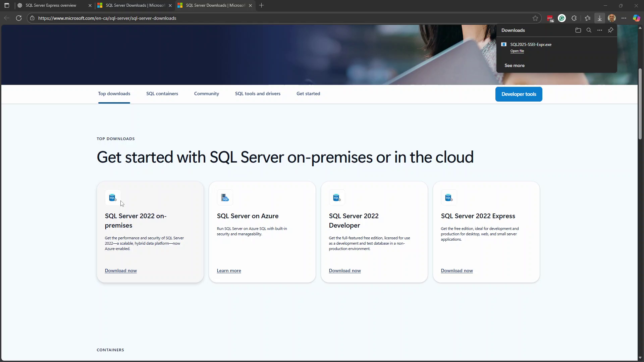Open browser Settings and more menu
The image size is (644, 362).
(624, 18)
